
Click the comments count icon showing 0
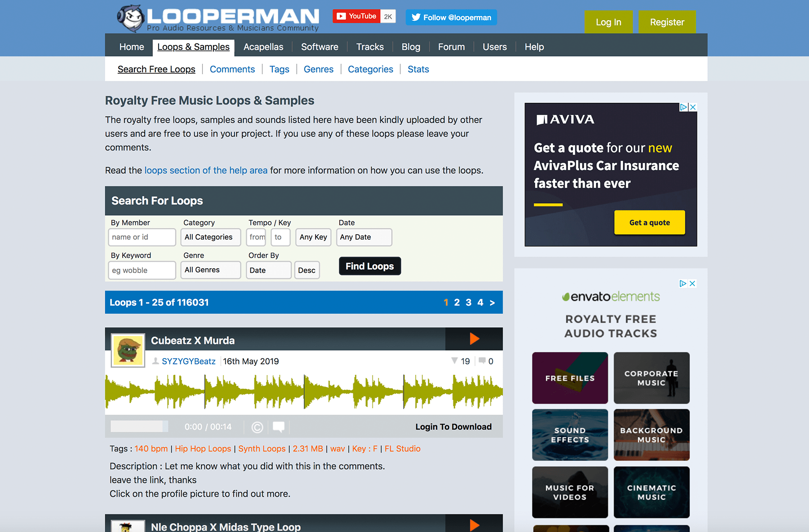click(x=482, y=361)
